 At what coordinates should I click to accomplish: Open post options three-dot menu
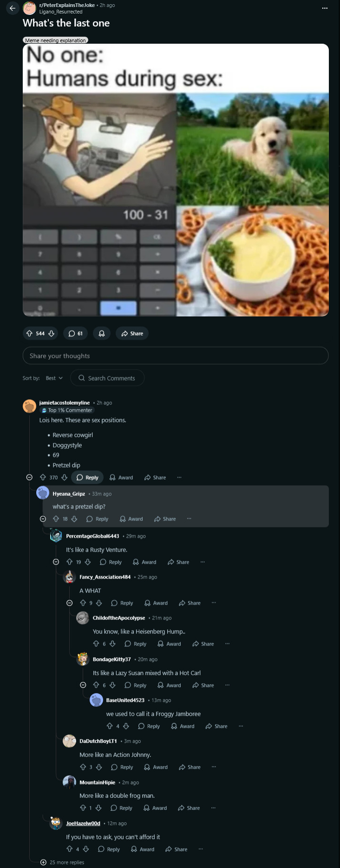[325, 8]
